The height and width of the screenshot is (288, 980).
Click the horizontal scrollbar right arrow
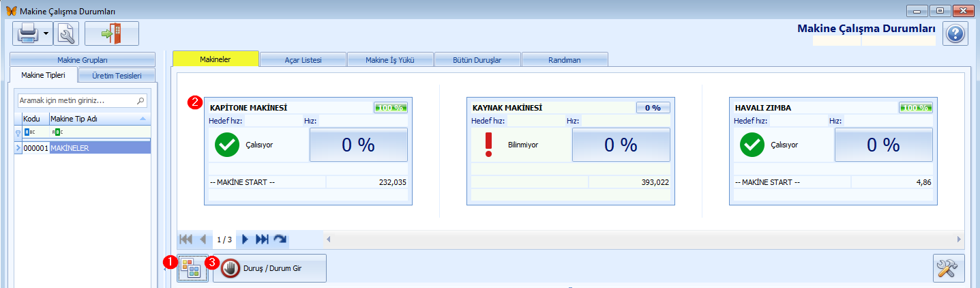tap(959, 240)
